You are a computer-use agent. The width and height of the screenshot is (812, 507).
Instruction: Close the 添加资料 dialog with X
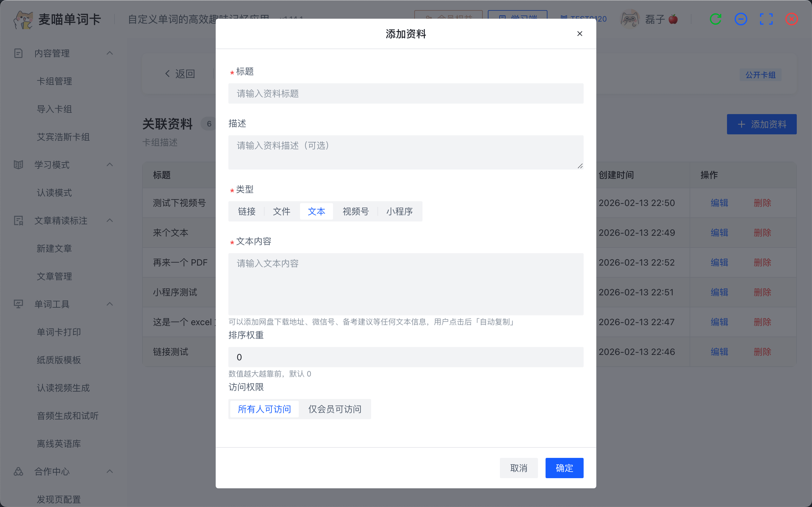[x=580, y=34]
